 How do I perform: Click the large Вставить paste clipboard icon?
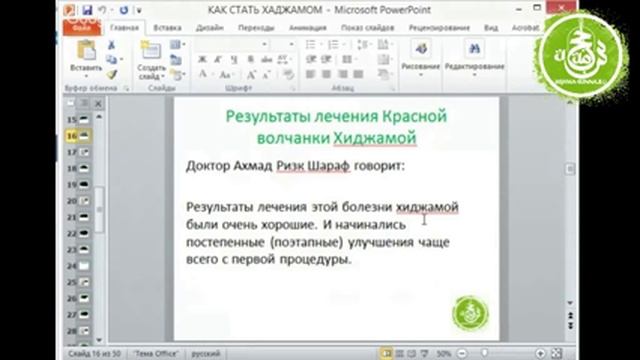(x=86, y=51)
